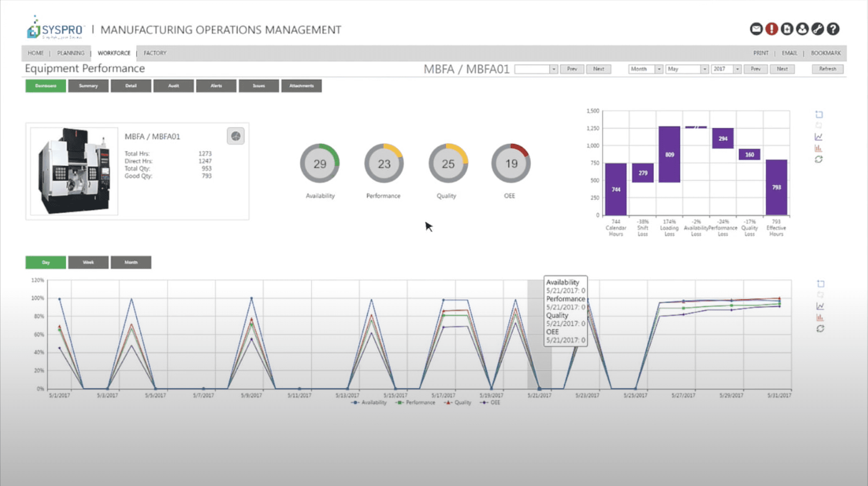The image size is (868, 486).
Task: Switch the daily chart to line view icon
Action: coord(820,306)
